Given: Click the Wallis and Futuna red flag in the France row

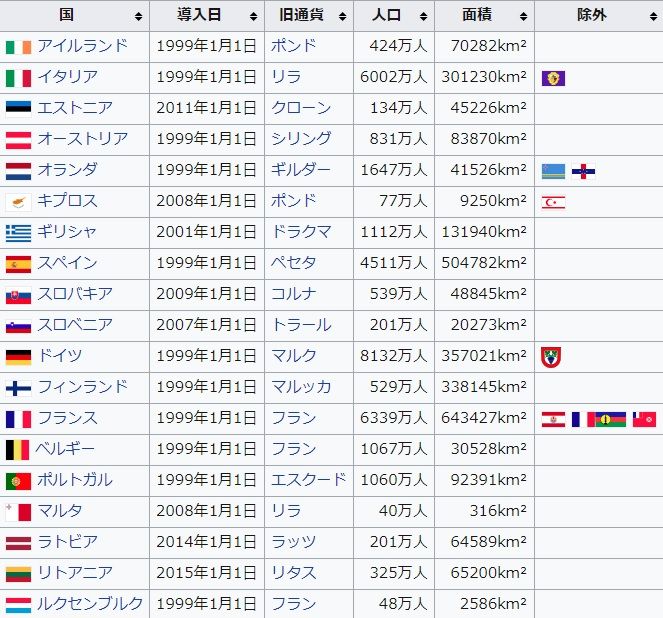Looking at the screenshot, I should (644, 419).
